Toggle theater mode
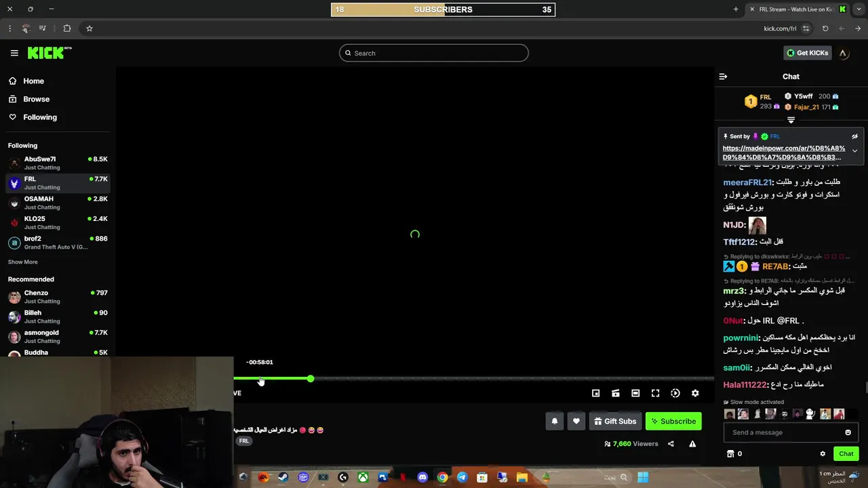Screen dimensions: 868x488 (635, 393)
